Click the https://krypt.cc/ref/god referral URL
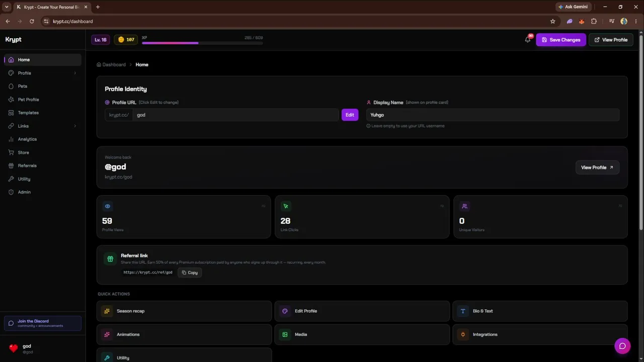Image resolution: width=644 pixels, height=362 pixels. click(148, 273)
